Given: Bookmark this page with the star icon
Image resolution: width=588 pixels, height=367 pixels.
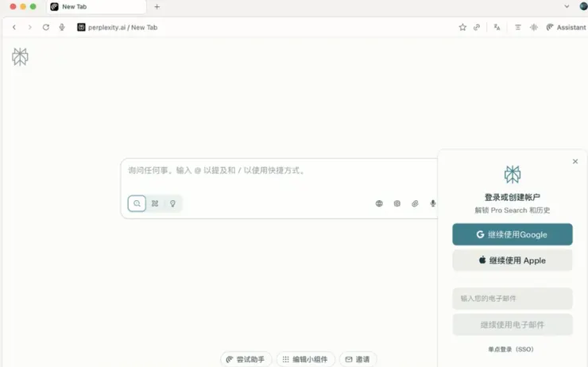Looking at the screenshot, I should pos(462,27).
